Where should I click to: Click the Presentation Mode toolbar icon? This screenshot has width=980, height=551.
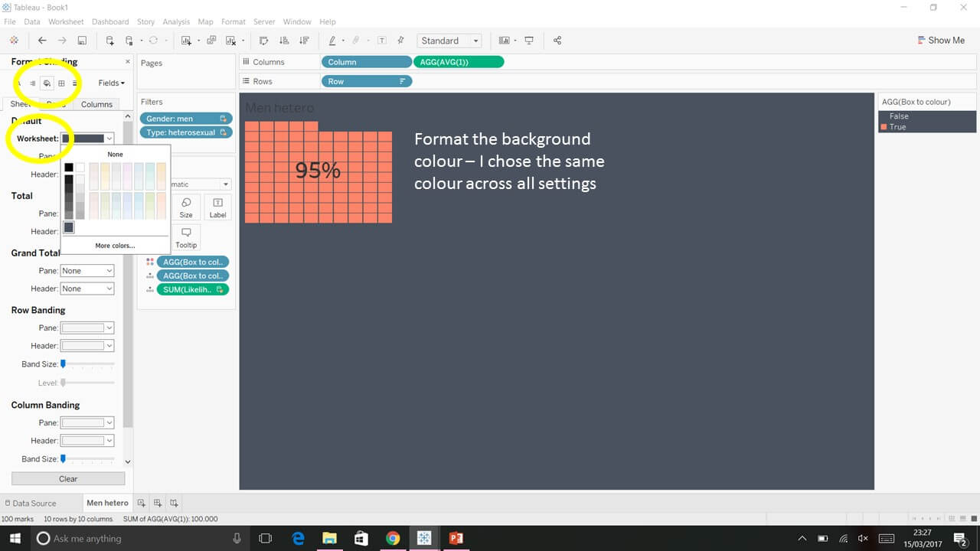529,40
